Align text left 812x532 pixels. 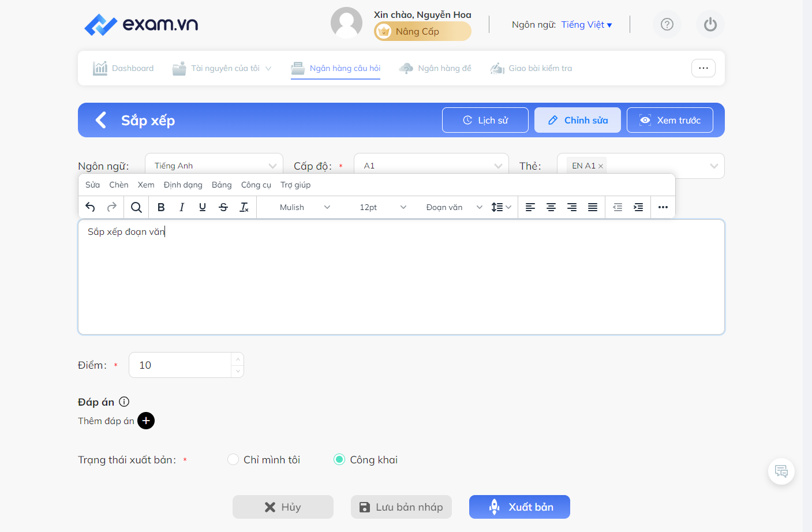pyautogui.click(x=530, y=207)
